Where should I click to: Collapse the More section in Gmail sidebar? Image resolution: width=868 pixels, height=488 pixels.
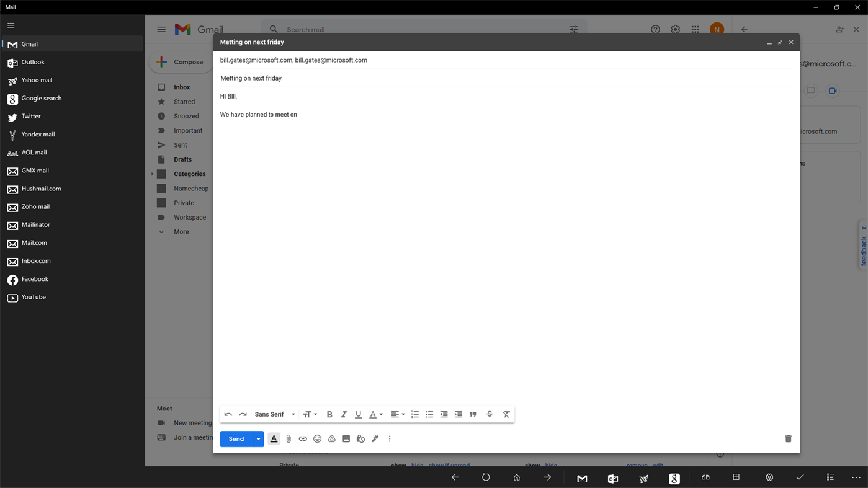click(161, 231)
